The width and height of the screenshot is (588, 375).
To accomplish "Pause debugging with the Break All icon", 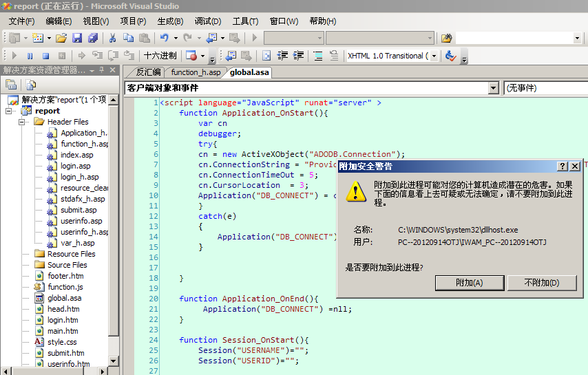I will [30, 56].
